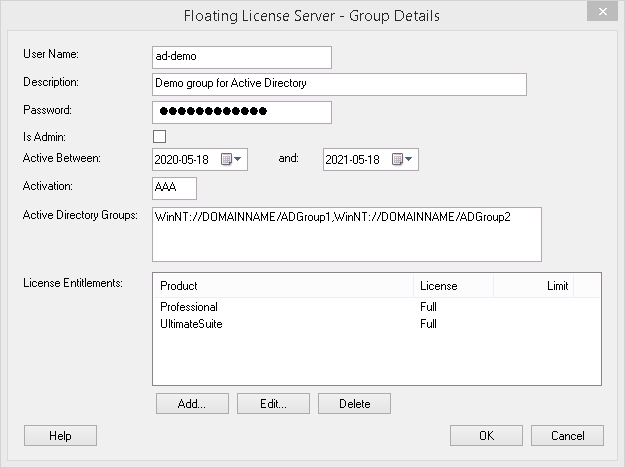Click the Limit column header

(532, 286)
